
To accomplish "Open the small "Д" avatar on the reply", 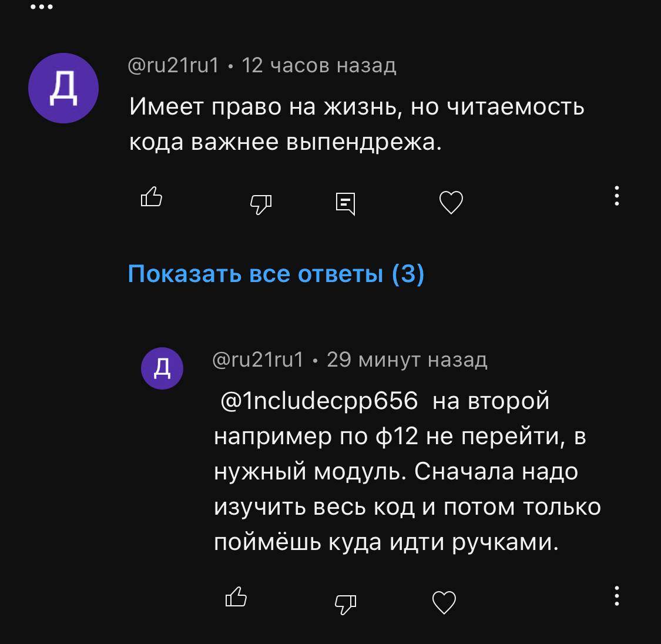I will coord(162,368).
